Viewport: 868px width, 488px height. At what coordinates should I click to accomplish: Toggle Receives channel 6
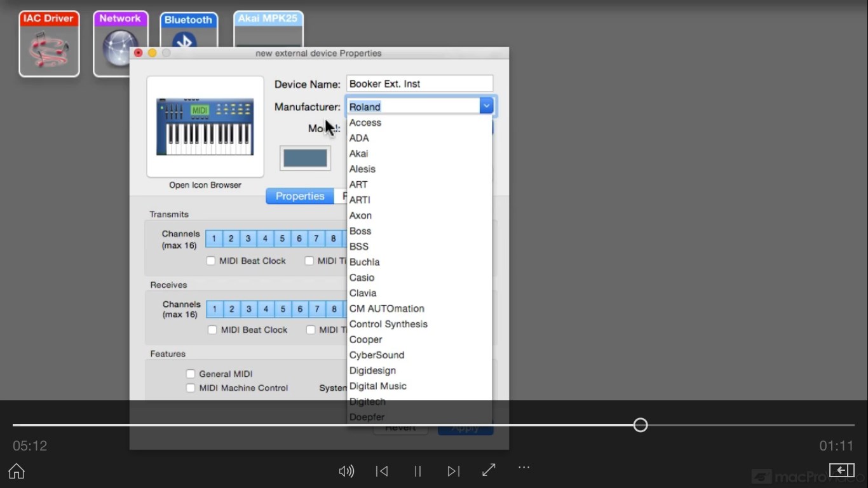[x=300, y=309]
